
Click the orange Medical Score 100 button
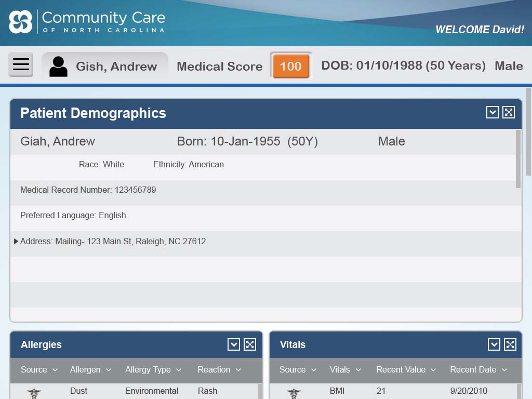coord(290,66)
